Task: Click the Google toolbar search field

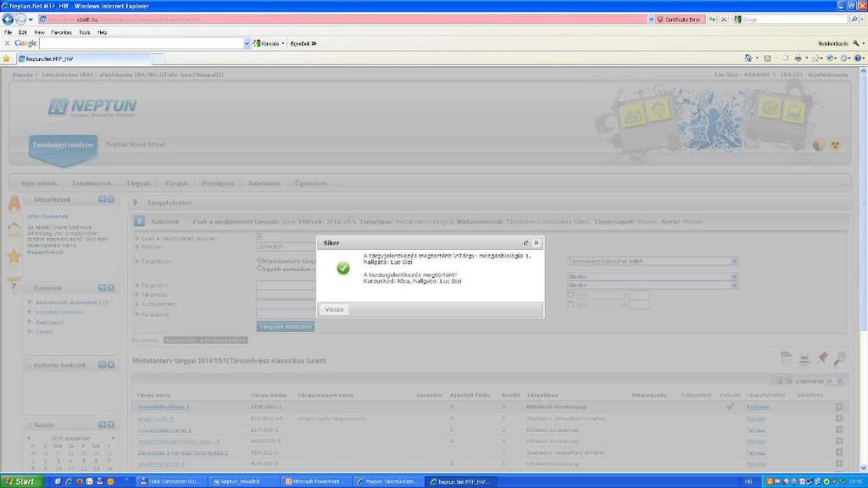Action: point(142,43)
